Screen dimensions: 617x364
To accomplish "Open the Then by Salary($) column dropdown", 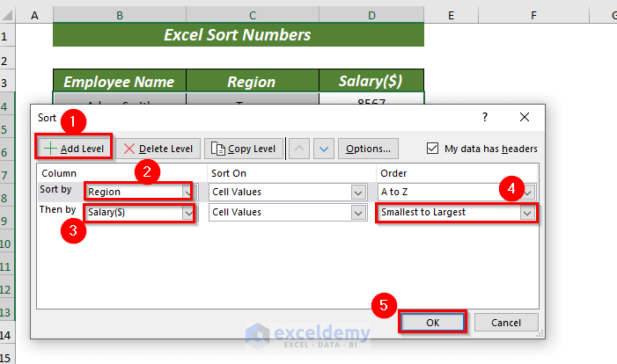I will (188, 213).
